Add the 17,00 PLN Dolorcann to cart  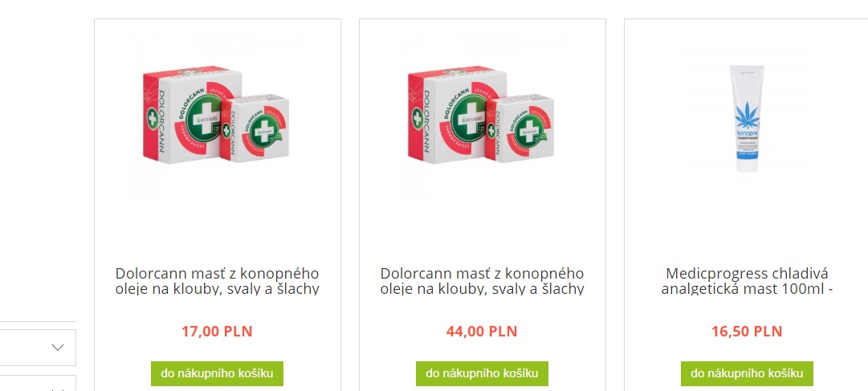click(217, 374)
